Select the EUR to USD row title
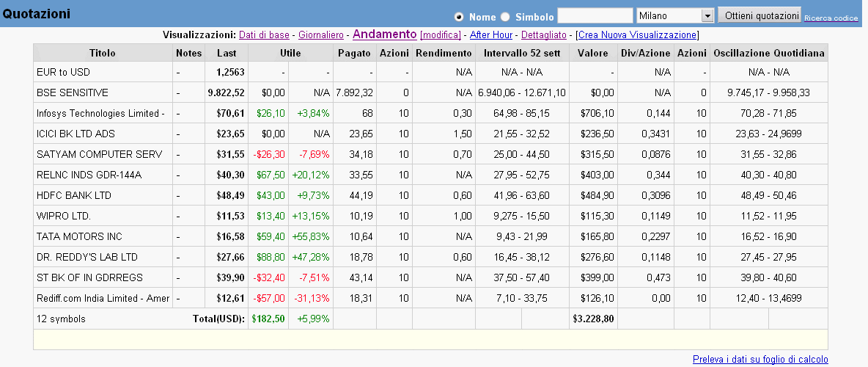The width and height of the screenshot is (868, 367). click(63, 72)
